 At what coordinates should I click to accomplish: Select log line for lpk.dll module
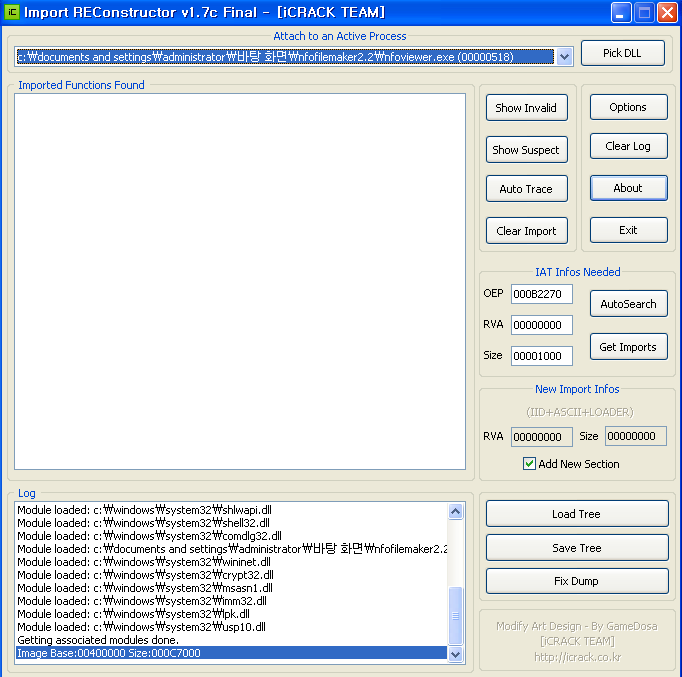point(231,614)
